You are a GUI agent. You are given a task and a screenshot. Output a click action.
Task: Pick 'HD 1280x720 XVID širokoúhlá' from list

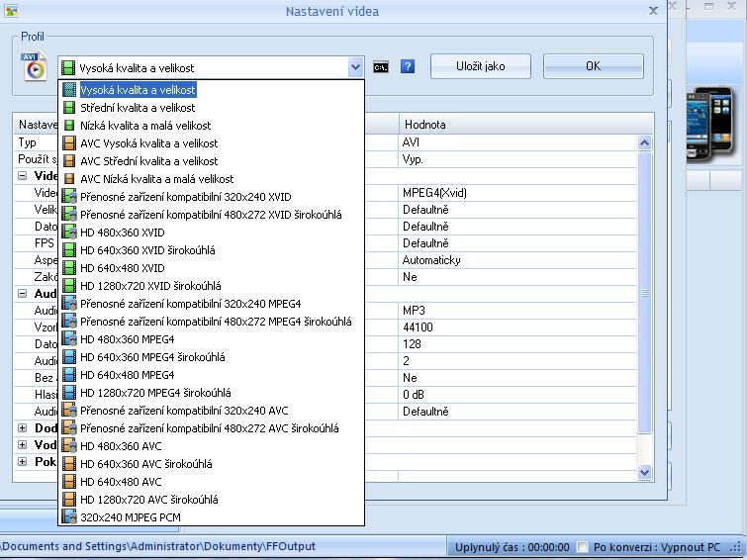149,286
